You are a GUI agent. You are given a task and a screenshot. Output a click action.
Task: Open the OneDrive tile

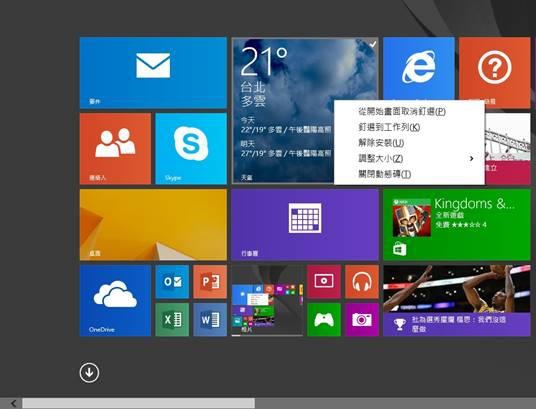point(115,301)
